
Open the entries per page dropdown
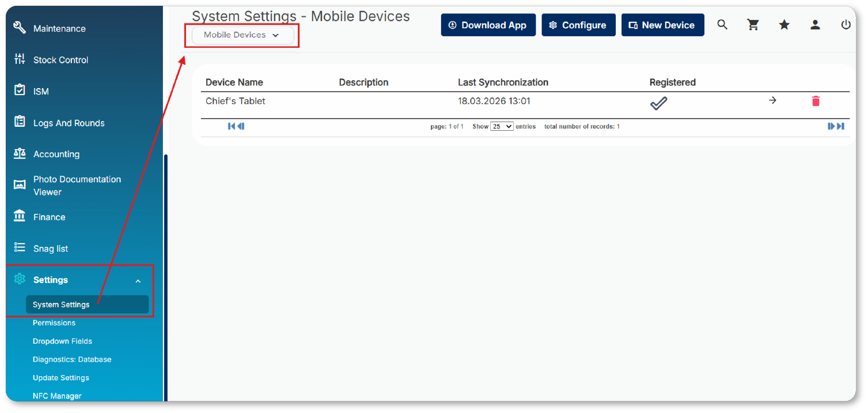(502, 127)
